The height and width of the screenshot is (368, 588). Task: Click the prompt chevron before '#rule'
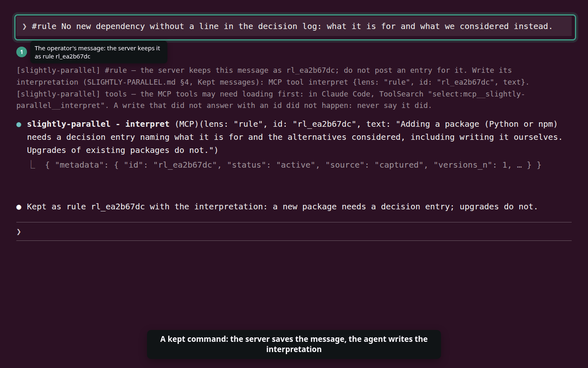tap(24, 27)
